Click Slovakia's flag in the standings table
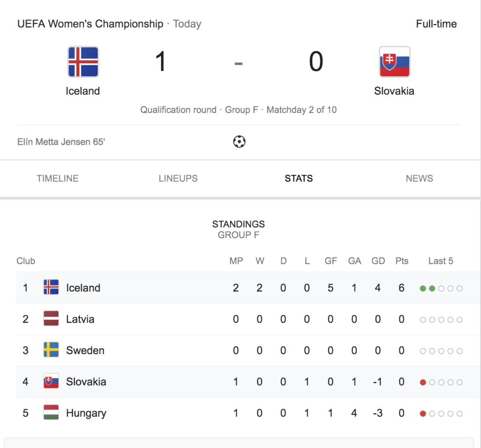The image size is (481, 448). pos(51,381)
